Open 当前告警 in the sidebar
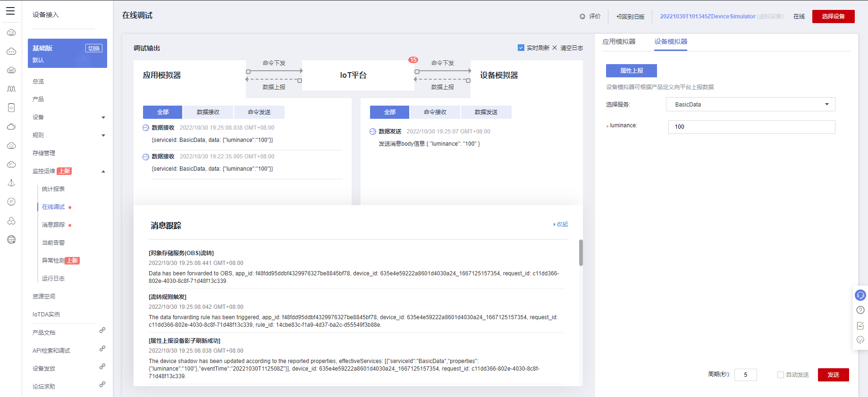868x397 pixels. [53, 243]
